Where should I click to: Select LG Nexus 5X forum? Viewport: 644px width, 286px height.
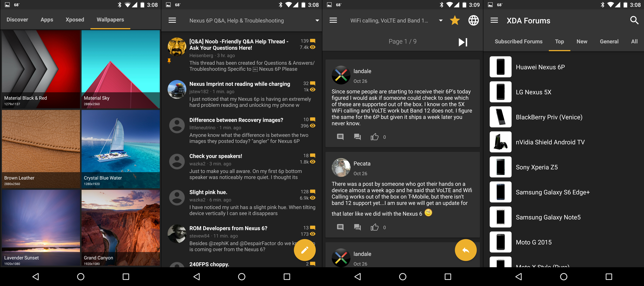tap(563, 92)
